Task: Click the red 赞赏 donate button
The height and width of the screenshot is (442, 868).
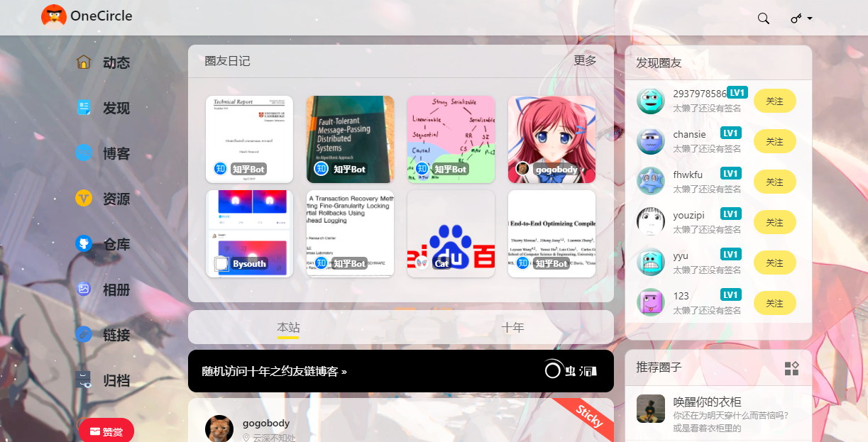Action: click(x=106, y=431)
